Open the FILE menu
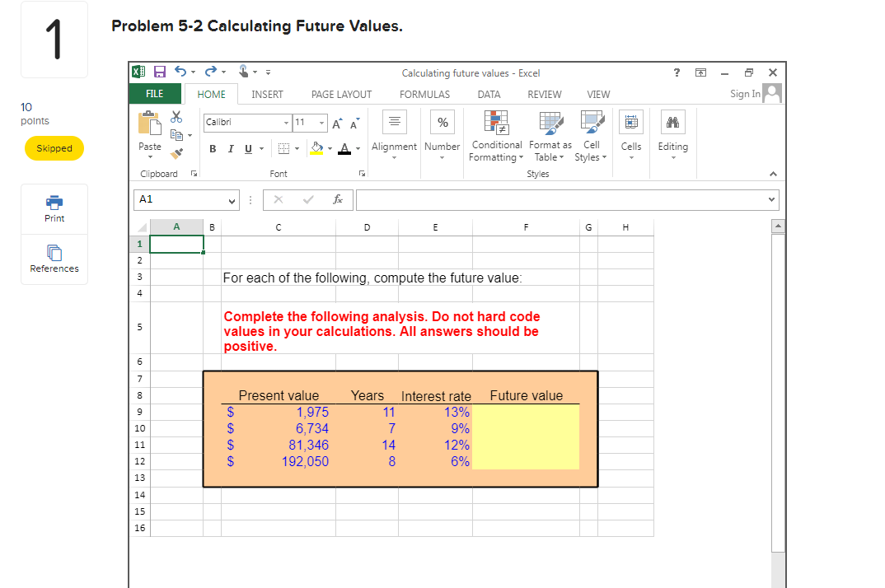 [x=154, y=93]
